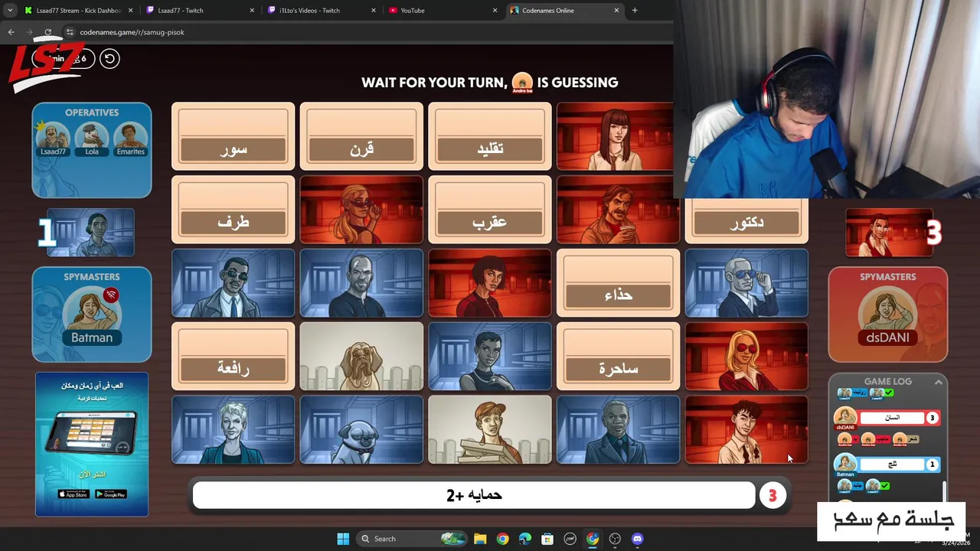Click the red team remaining count 3
Screen dimensions: 980x551
pos(933,233)
